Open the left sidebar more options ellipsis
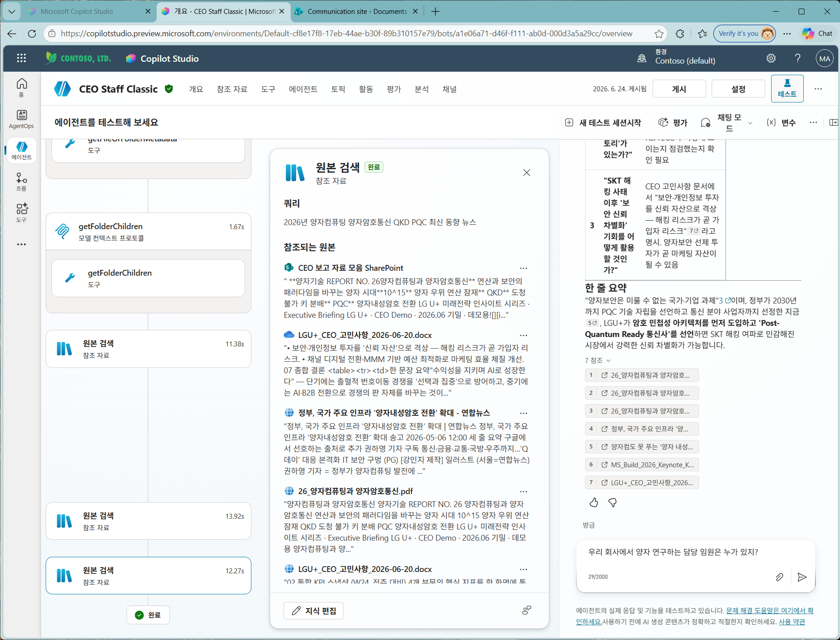This screenshot has height=640, width=840. pyautogui.click(x=21, y=244)
